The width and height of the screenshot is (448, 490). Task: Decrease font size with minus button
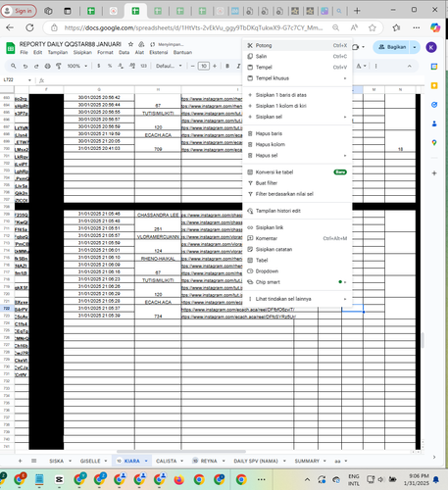pyautogui.click(x=193, y=66)
